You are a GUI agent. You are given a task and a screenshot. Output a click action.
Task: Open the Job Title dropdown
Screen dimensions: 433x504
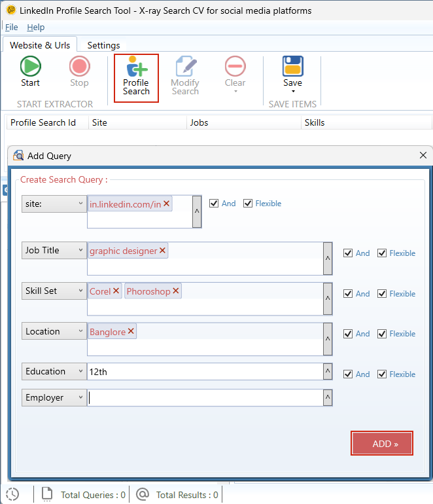(54, 251)
